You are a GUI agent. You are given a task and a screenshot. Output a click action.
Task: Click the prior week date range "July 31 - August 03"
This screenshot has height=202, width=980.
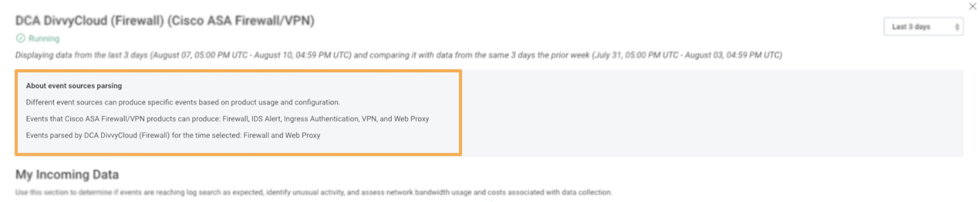point(687,55)
